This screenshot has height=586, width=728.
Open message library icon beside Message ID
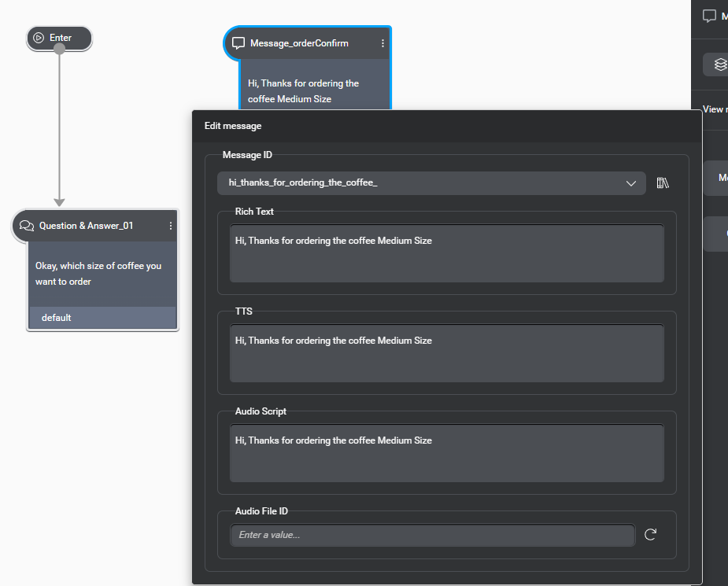click(x=663, y=183)
